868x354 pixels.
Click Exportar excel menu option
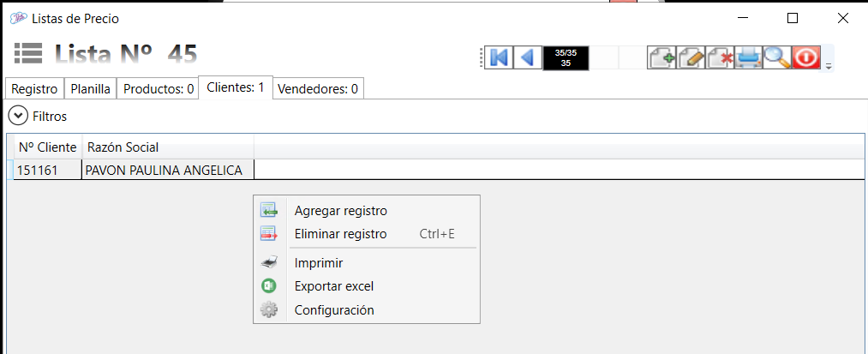click(x=333, y=286)
